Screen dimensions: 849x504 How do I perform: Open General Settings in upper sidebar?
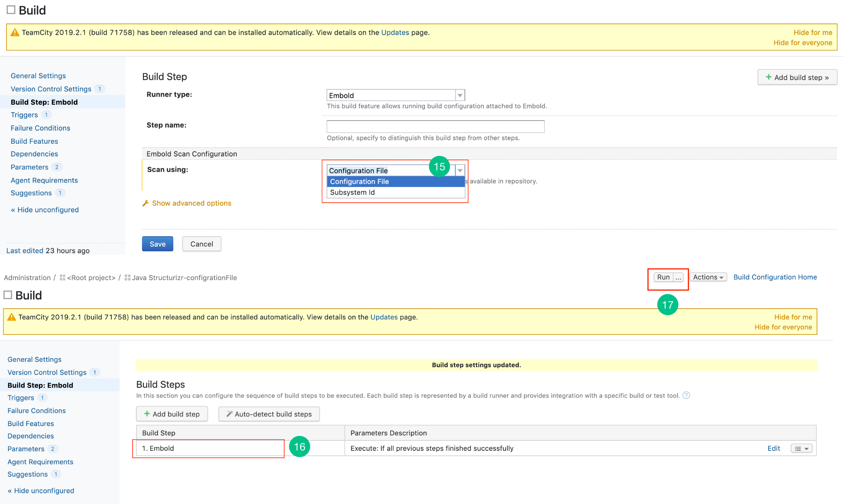click(38, 76)
